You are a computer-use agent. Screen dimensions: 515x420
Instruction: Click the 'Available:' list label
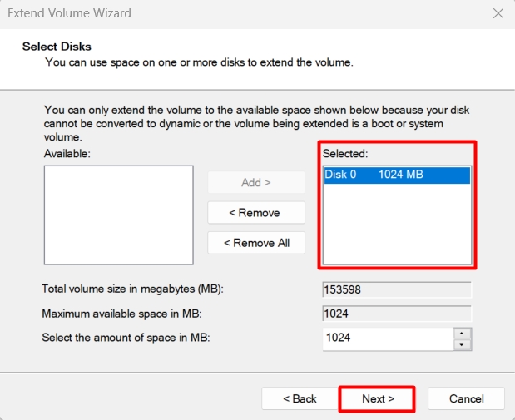coord(67,154)
